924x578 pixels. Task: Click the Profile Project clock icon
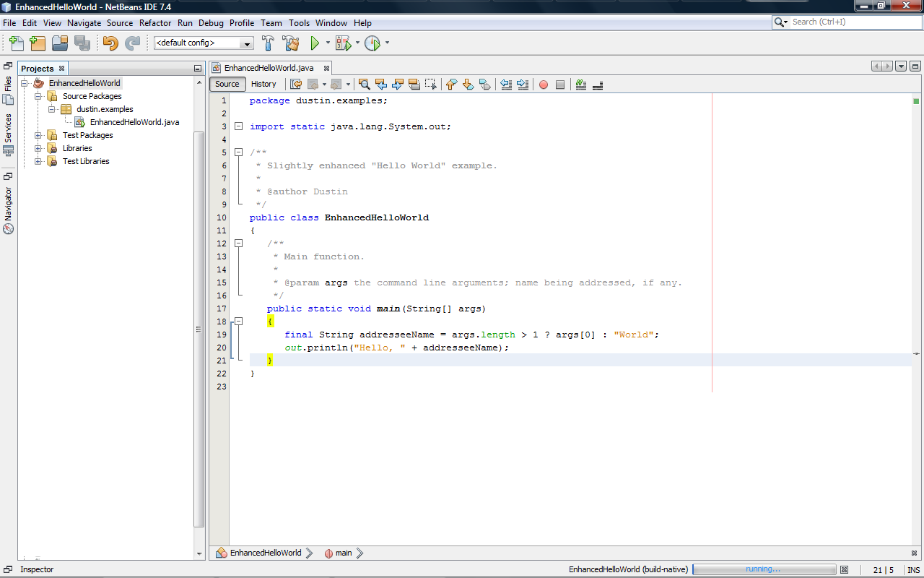[x=372, y=43]
